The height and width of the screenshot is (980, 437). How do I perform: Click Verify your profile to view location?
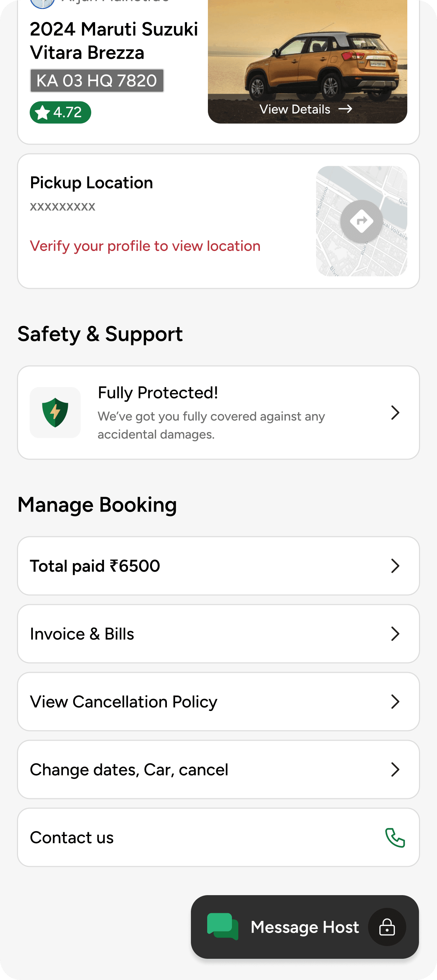pos(145,246)
